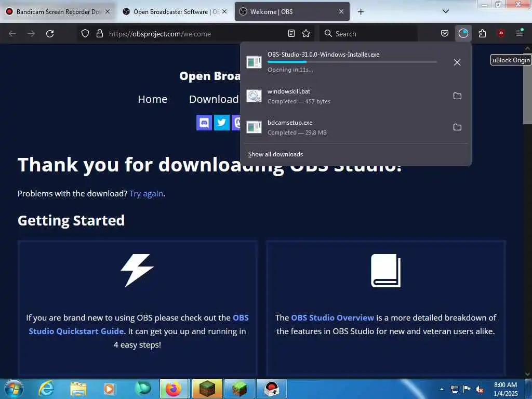This screenshot has width=532, height=399.
Task: View site security padlock info
Action: click(x=99, y=34)
